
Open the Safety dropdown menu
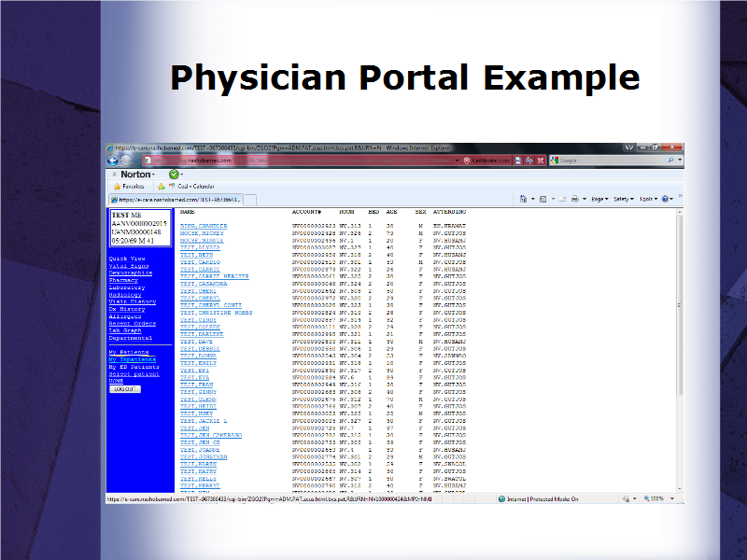[623, 199]
